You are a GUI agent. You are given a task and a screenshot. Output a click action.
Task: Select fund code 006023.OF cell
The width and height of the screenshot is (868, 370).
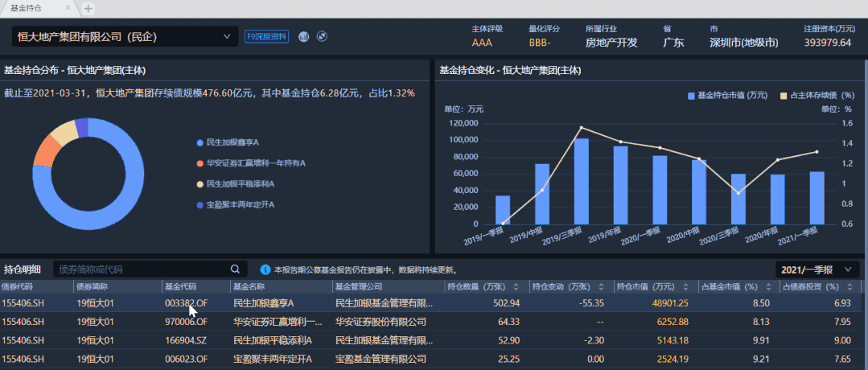pos(186,359)
